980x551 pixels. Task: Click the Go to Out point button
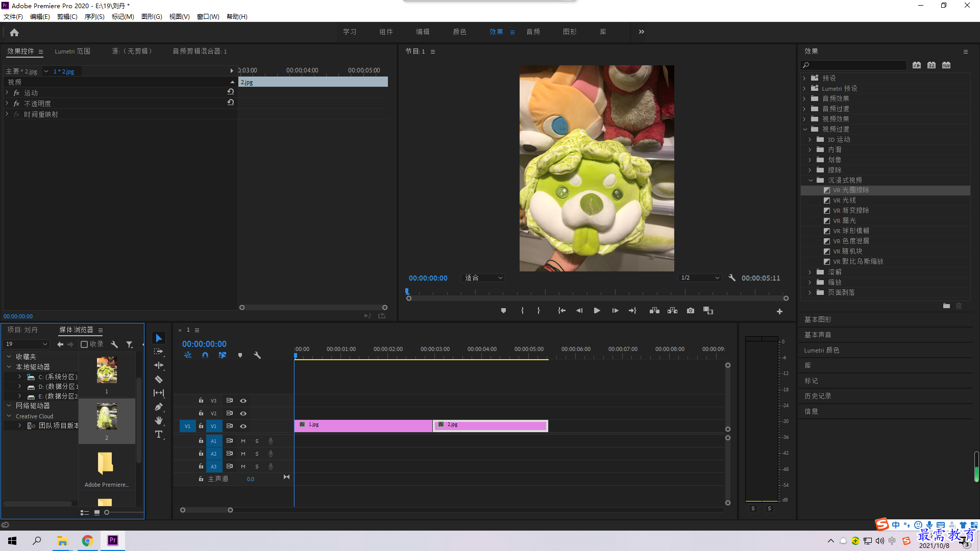coord(632,311)
